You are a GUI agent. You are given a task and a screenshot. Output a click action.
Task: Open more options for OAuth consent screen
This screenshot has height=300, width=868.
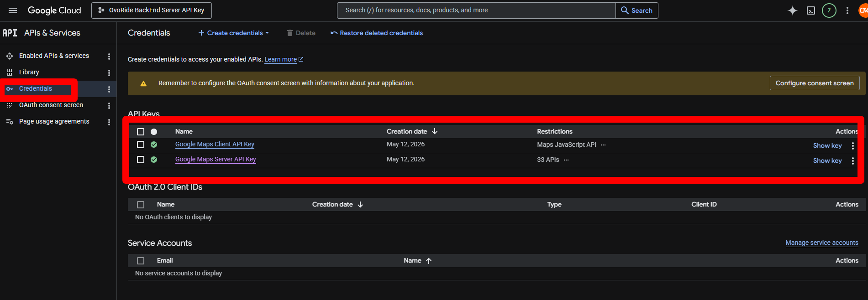pyautogui.click(x=109, y=106)
